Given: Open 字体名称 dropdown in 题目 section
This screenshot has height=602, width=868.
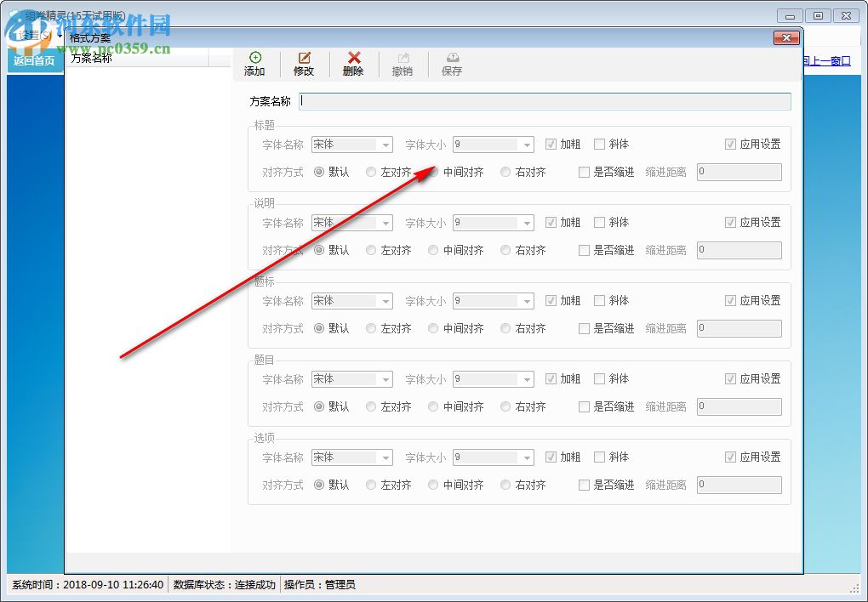Looking at the screenshot, I should click(x=385, y=379).
